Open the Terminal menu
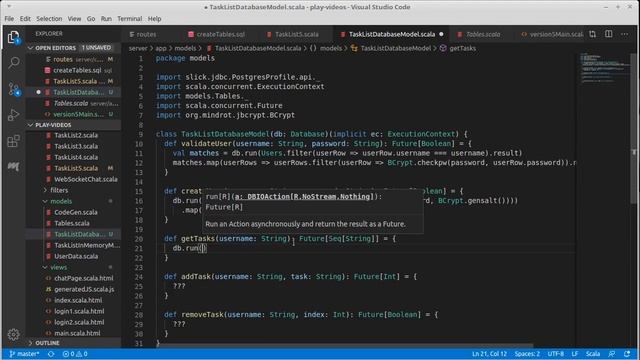Screen dimensions: 640x360 (129, 19)
